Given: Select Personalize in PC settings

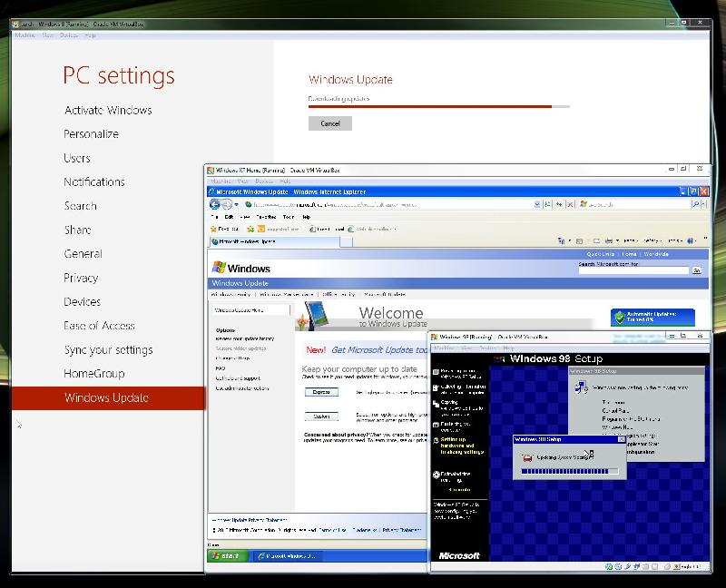Looking at the screenshot, I should (92, 133).
